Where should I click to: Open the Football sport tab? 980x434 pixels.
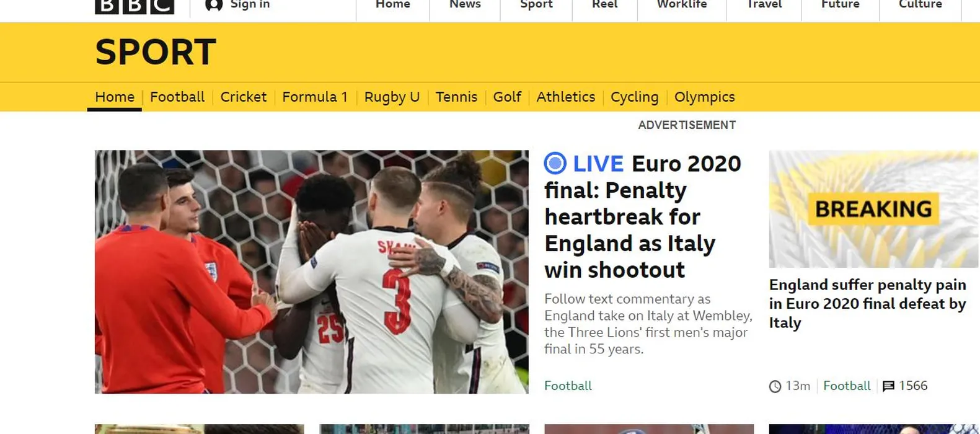point(177,97)
